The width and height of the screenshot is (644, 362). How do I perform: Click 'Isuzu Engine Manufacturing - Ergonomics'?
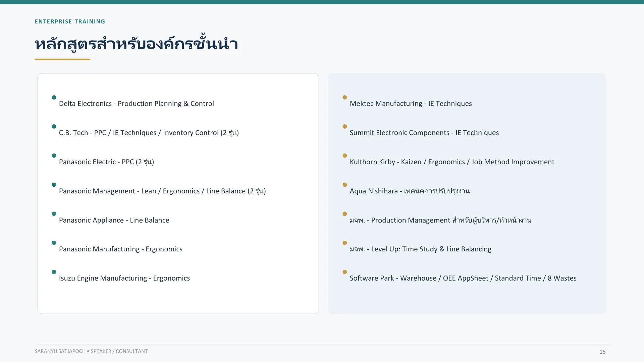point(124,278)
